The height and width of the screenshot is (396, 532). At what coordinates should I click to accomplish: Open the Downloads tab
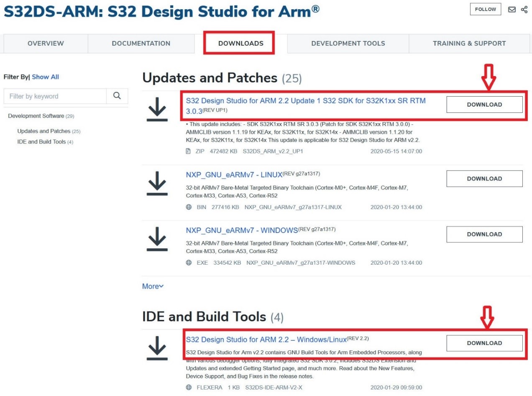pos(240,43)
